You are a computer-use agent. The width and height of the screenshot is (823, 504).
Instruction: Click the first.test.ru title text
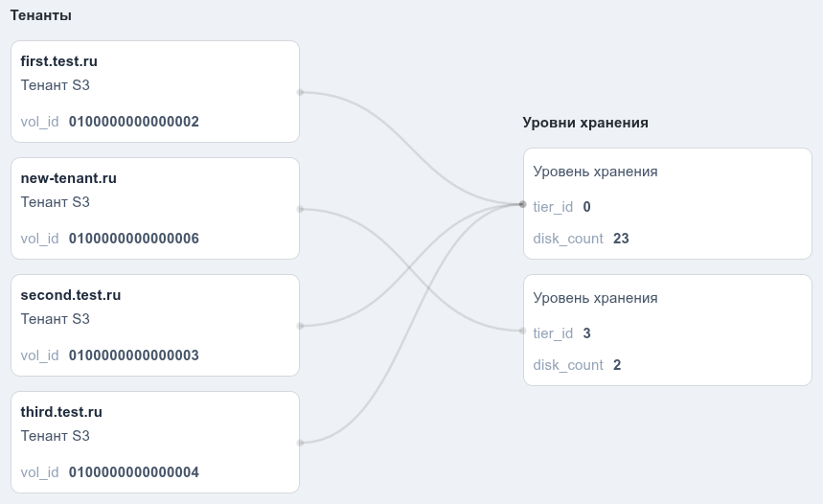tap(58, 61)
